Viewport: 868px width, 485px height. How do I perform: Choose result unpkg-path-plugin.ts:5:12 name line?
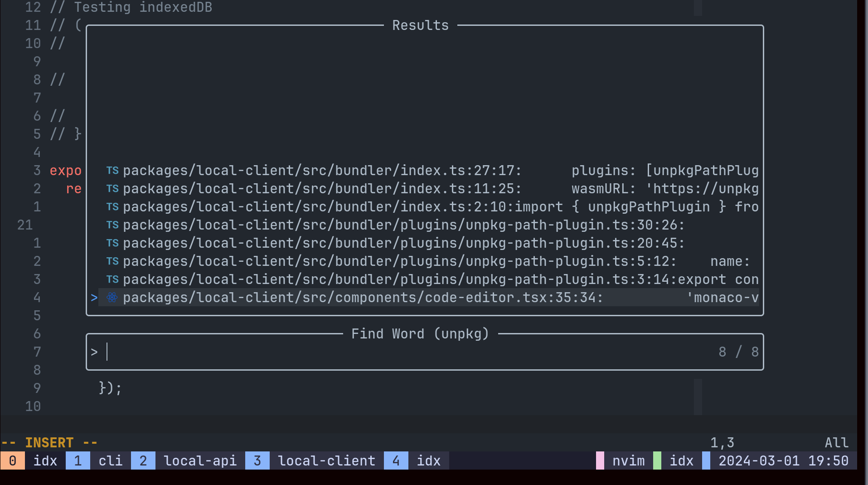[428, 261]
